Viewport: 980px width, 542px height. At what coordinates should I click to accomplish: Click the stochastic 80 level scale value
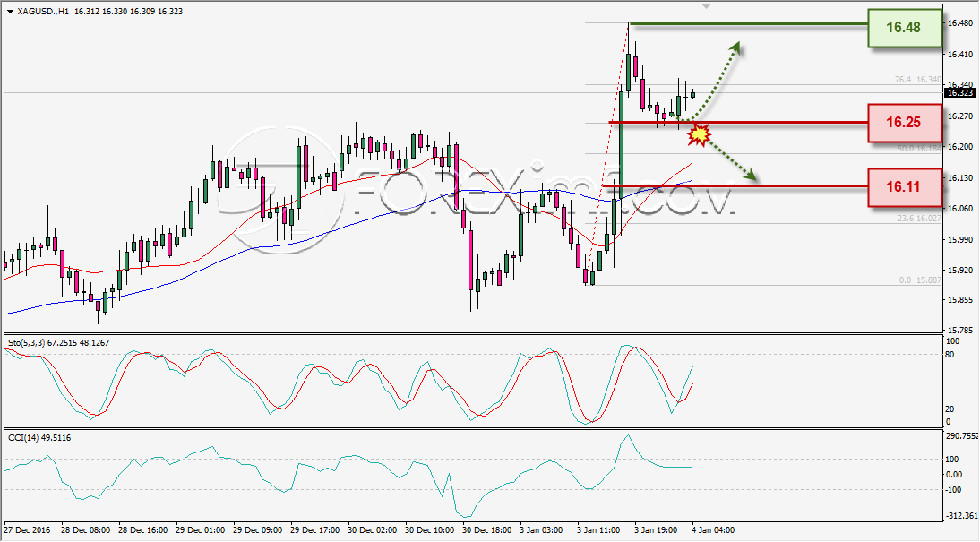pos(950,354)
